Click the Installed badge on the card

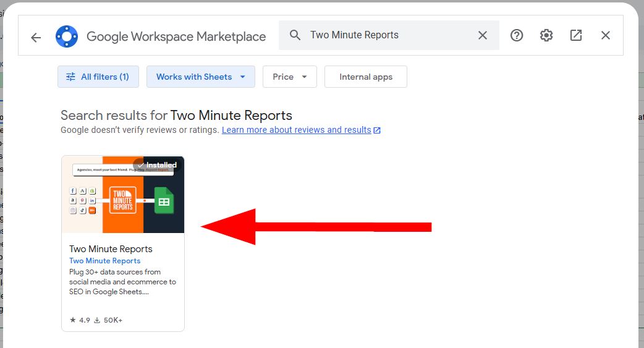coord(157,165)
